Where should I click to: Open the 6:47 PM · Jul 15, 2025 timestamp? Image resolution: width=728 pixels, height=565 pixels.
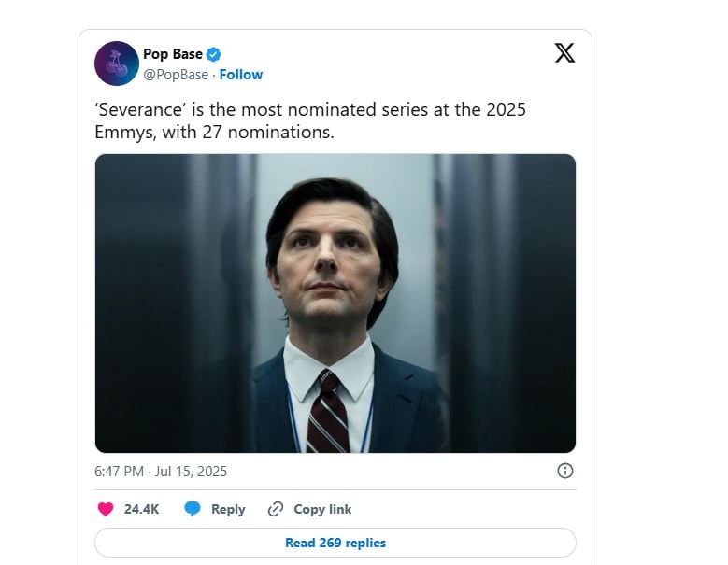coord(161,472)
